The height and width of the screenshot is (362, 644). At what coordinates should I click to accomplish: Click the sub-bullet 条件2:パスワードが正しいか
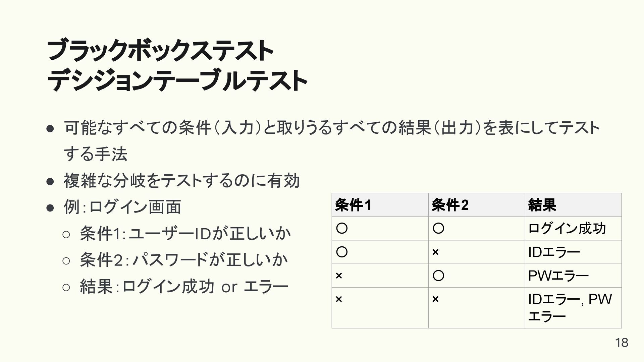click(184, 260)
